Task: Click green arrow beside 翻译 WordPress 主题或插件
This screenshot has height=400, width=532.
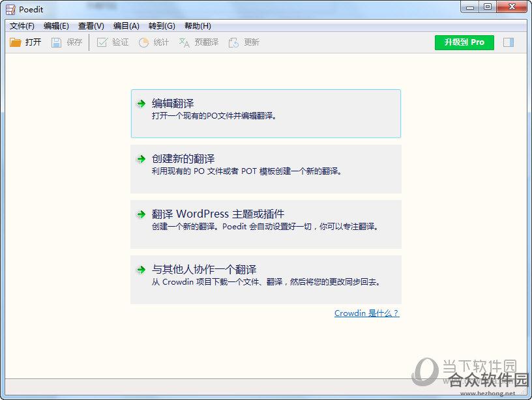Action: point(141,214)
